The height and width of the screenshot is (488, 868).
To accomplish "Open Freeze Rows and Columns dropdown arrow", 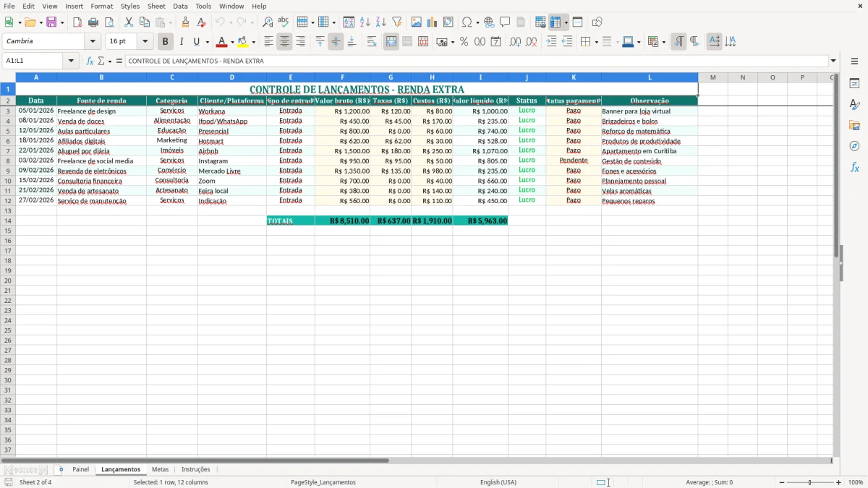I will click(x=566, y=22).
